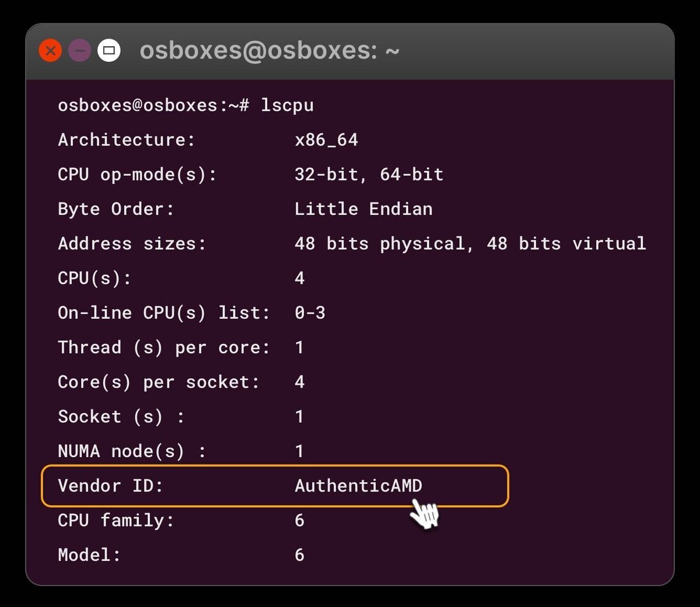700x607 pixels.
Task: Click the Core(s) per socket value 4
Action: click(x=299, y=382)
